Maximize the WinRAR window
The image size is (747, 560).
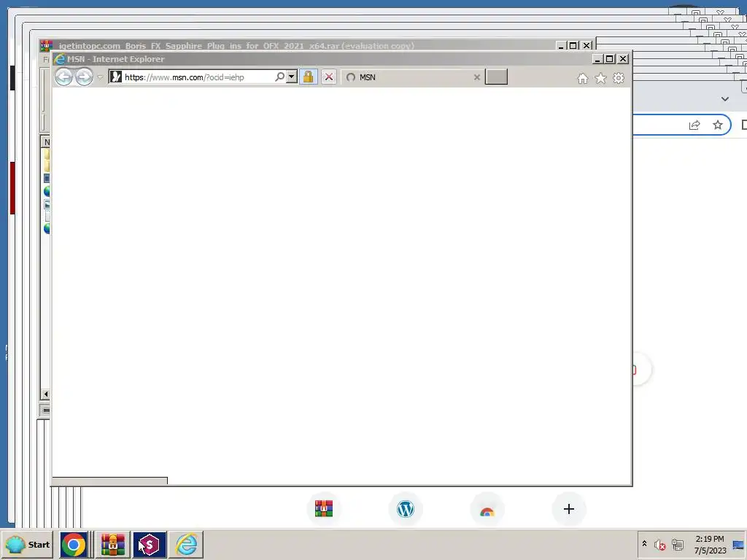tap(573, 46)
